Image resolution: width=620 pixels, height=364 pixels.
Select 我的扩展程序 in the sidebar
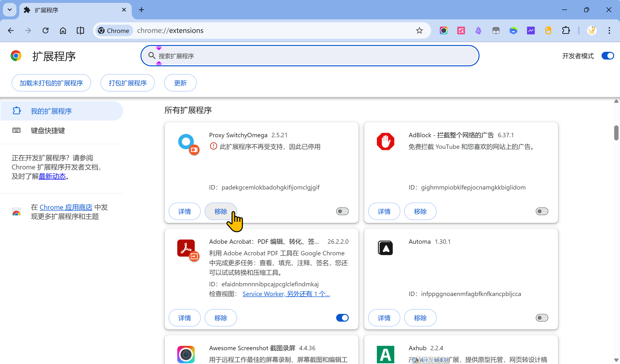click(51, 111)
